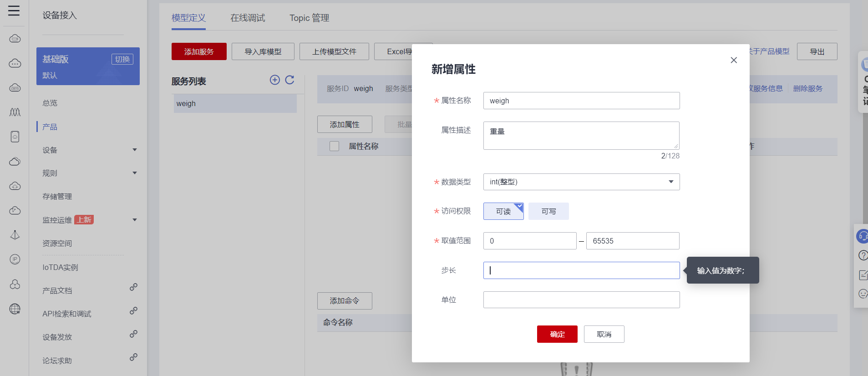Screen dimensions: 868x376
Task: Switch to the 在线调试 tab
Action: [248, 18]
